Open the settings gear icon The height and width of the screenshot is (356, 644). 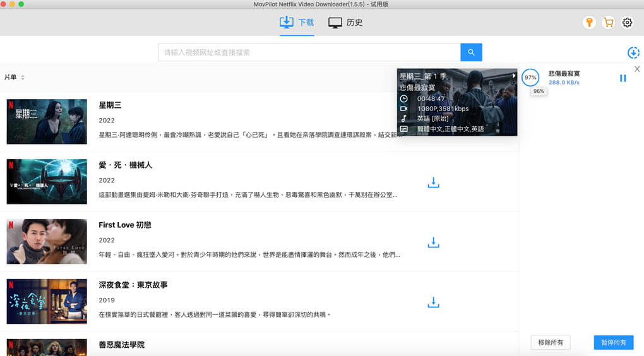coord(627,22)
